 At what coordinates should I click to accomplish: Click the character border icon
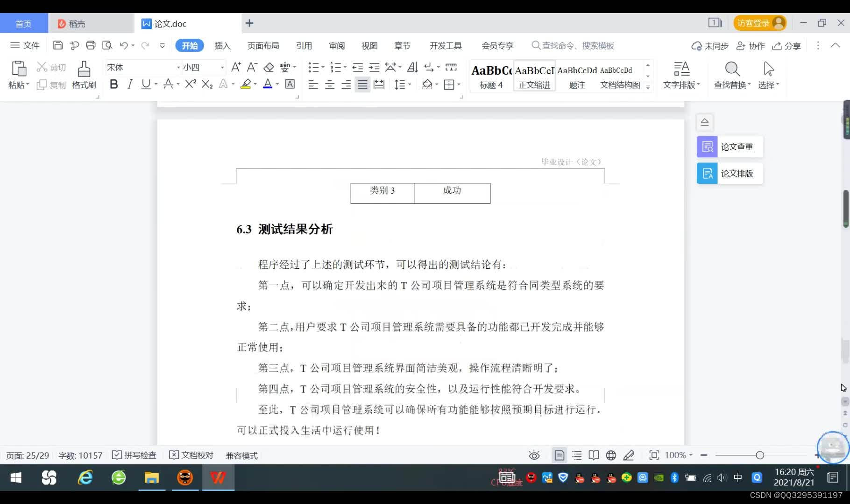click(290, 84)
